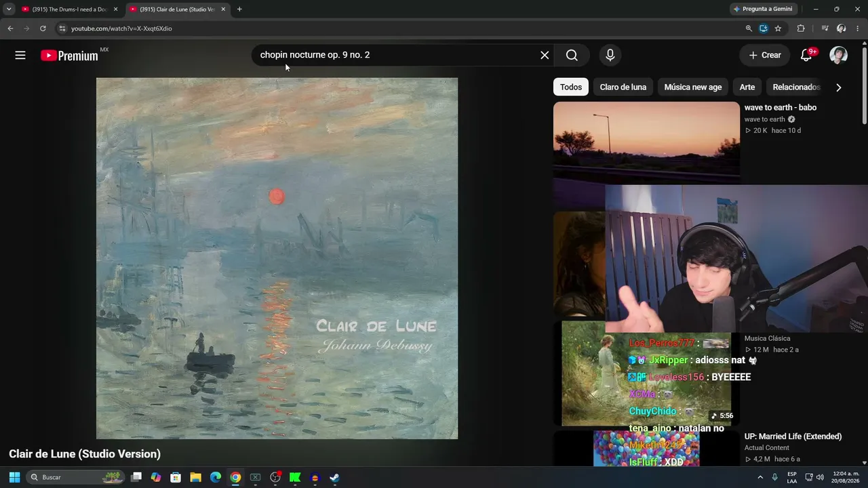Open Chrome profile avatar

click(x=842, y=28)
